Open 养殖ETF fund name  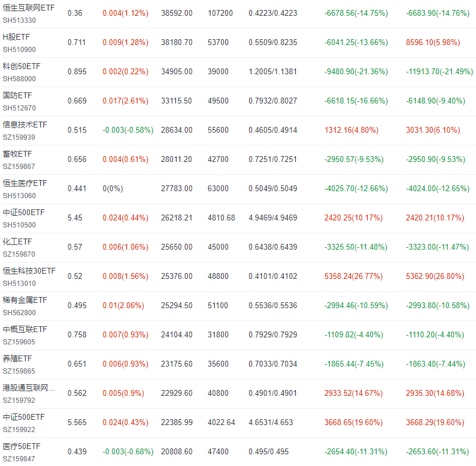click(x=17, y=358)
